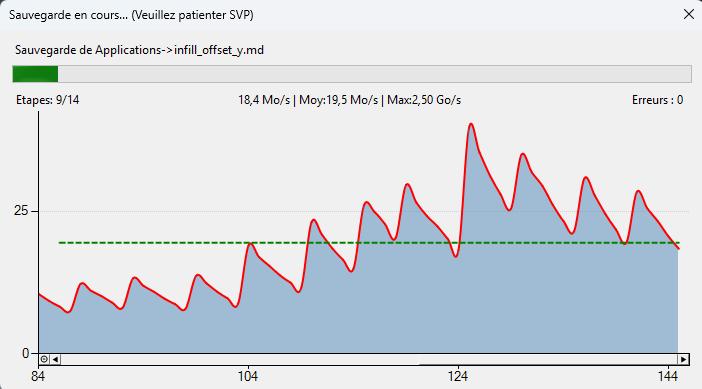Click the x-axis label 144
This screenshot has height=389, width=702.
pos(668,376)
